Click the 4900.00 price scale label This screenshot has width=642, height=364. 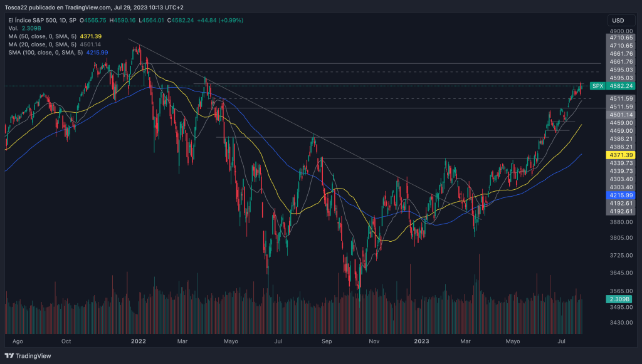coord(619,31)
